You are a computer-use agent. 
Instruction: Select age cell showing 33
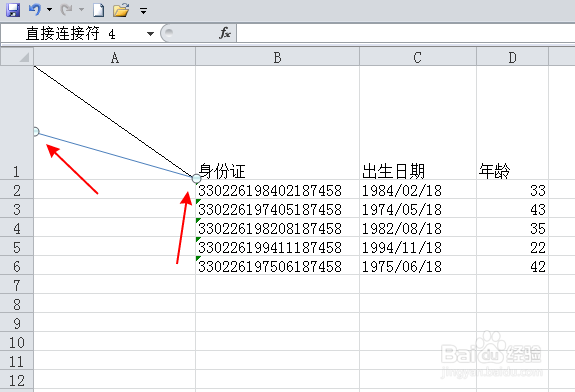(512, 189)
